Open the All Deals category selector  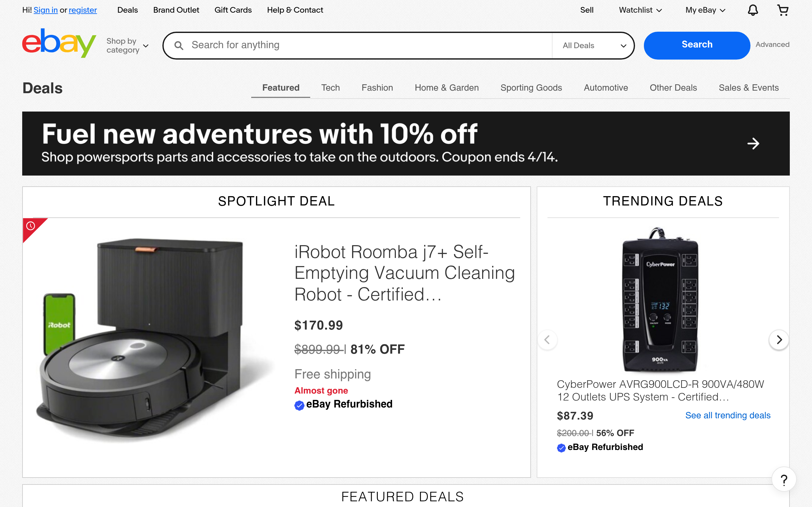click(593, 46)
